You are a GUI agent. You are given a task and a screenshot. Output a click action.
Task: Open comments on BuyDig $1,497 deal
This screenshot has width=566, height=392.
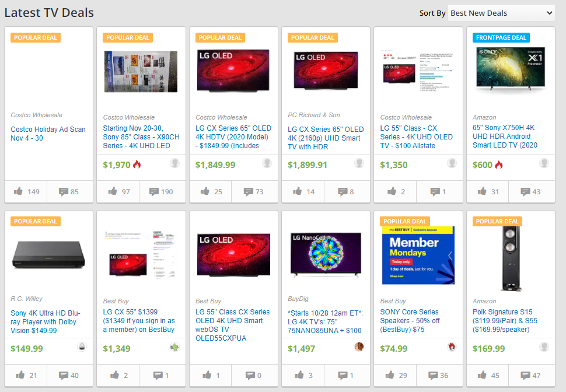[x=347, y=376]
